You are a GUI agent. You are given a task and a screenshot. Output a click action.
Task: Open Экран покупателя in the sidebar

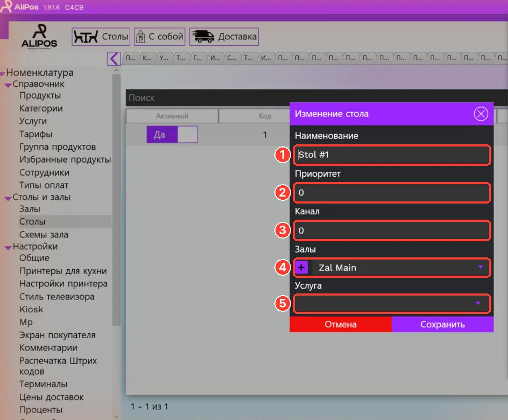(58, 335)
